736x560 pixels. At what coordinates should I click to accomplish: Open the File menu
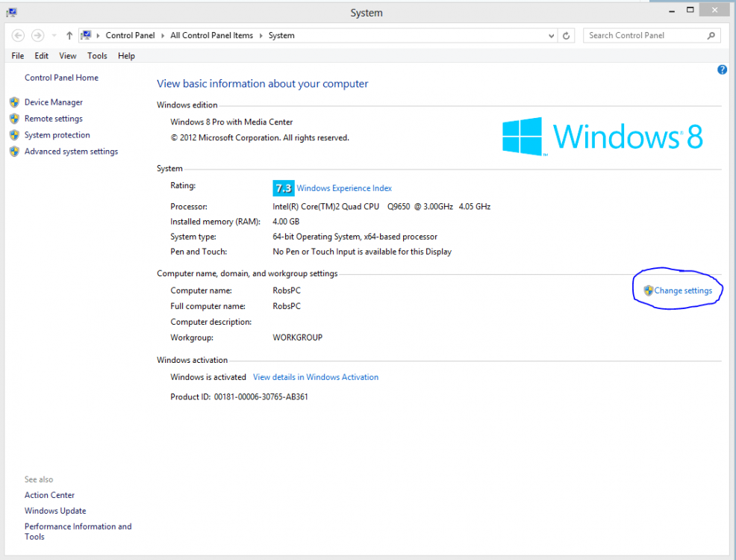click(18, 56)
